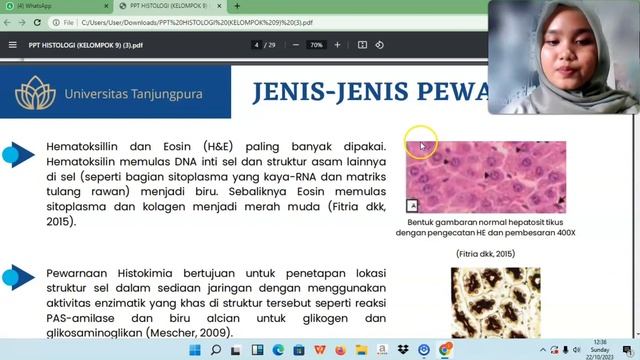Open Firefox from the taskbar

coord(340,350)
